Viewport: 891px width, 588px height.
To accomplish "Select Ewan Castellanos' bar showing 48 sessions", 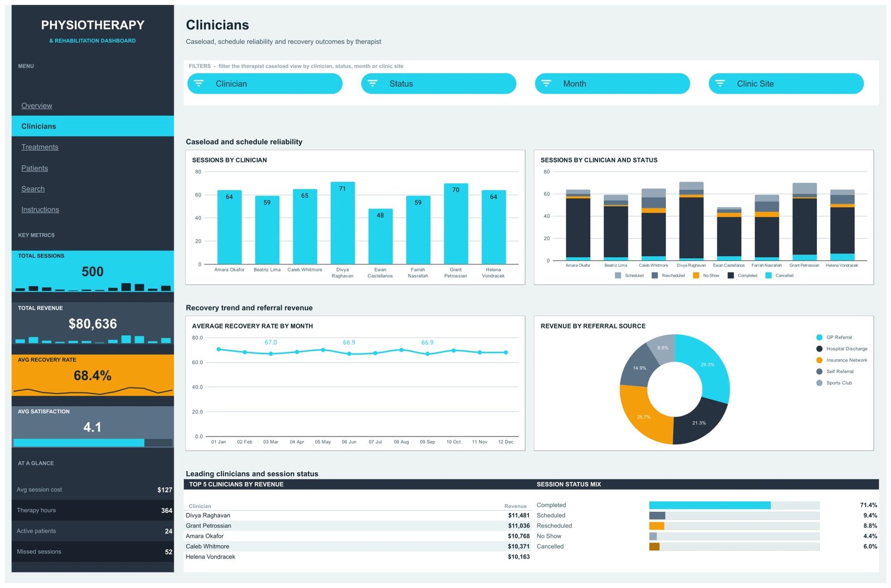I will (x=380, y=237).
